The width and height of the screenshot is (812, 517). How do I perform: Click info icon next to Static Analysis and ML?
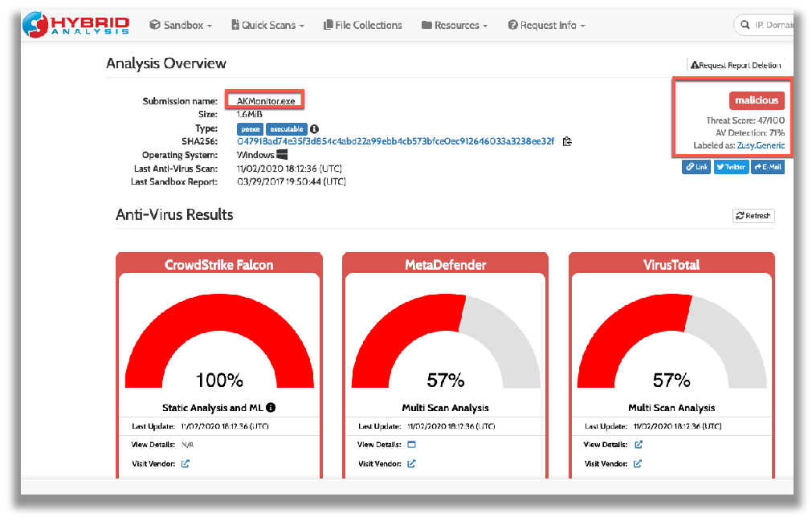tap(271, 408)
